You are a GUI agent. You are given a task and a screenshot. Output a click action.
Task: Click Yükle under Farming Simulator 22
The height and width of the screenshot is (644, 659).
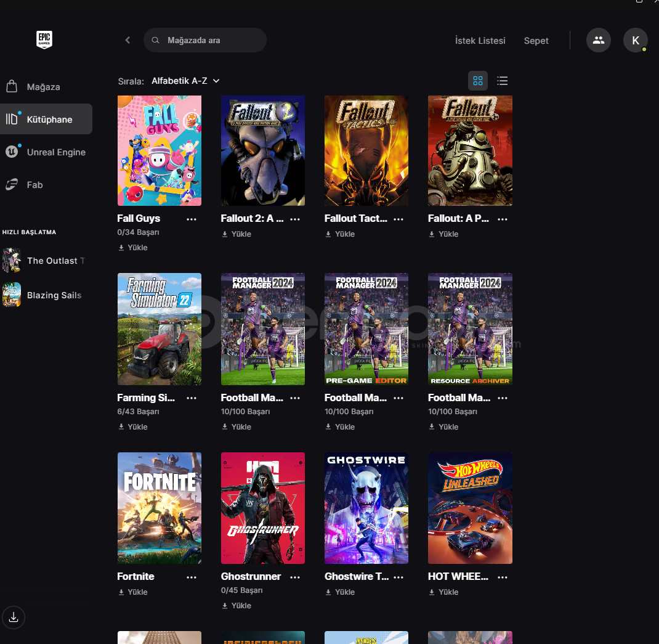[133, 426]
